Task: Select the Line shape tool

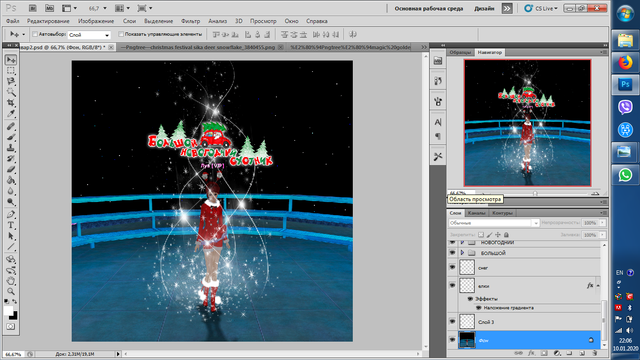Action: (x=11, y=247)
